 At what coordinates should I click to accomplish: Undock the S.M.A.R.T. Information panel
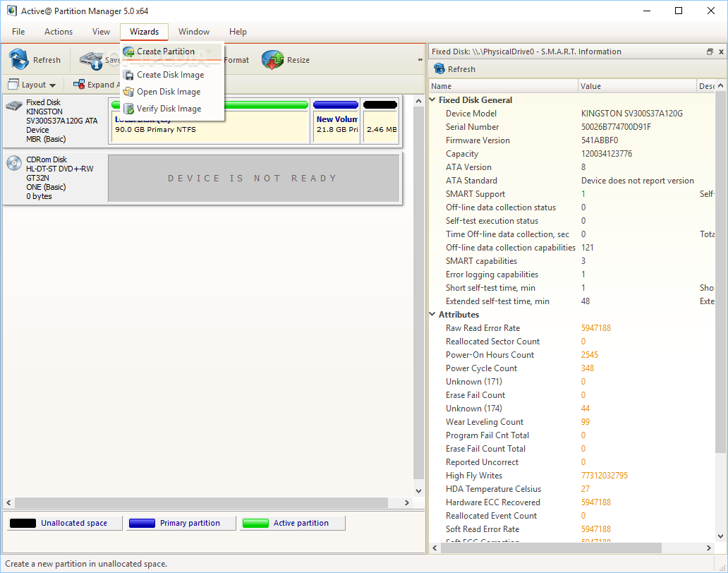(x=710, y=52)
